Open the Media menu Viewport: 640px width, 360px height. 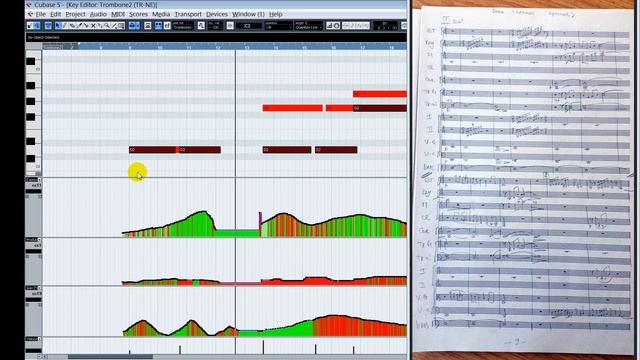click(x=161, y=14)
